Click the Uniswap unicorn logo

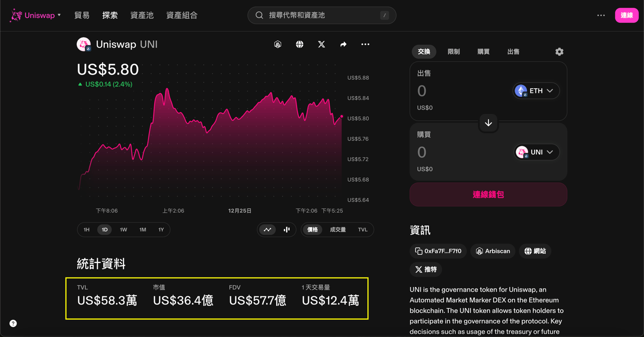(16, 15)
